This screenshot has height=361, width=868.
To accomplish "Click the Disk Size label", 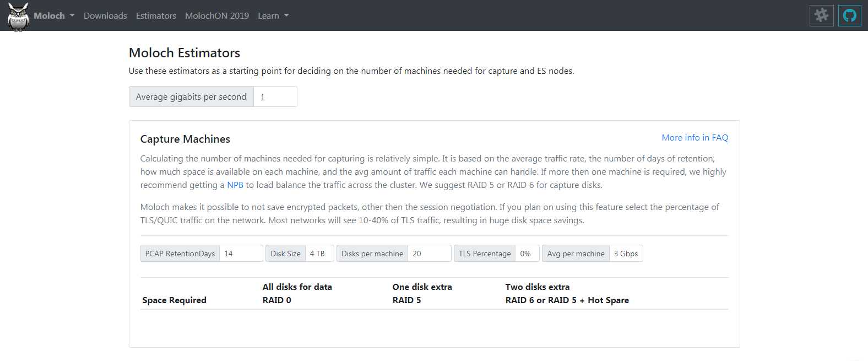I will (285, 254).
